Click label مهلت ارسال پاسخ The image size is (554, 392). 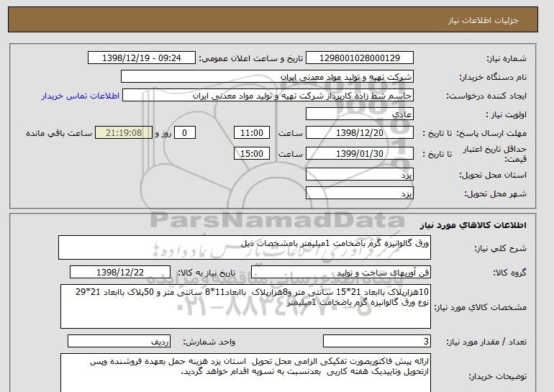pos(492,133)
